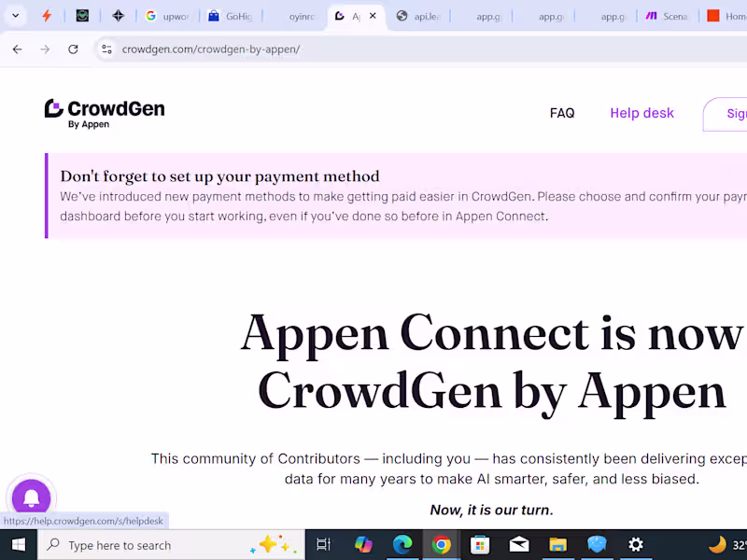
Task: Click the CrowdGen By Appen logo
Action: tap(105, 114)
